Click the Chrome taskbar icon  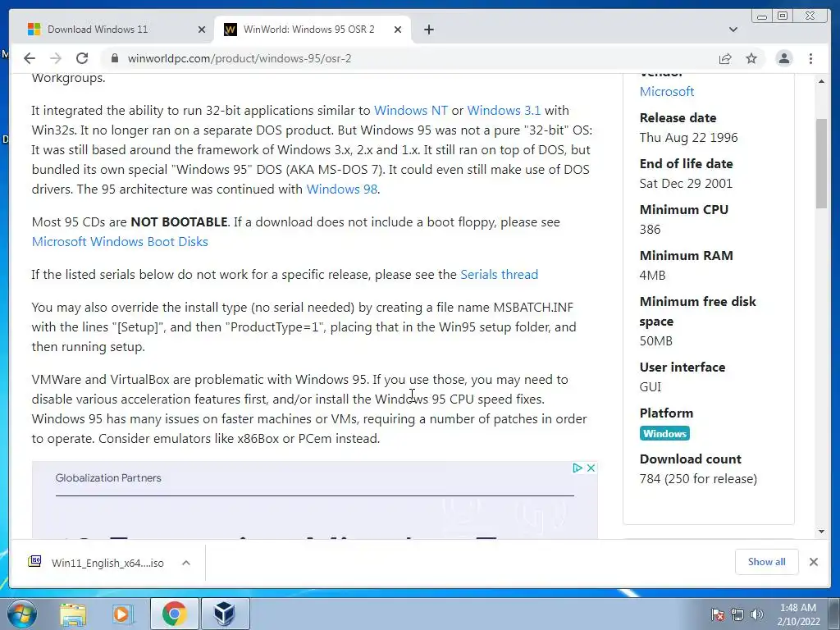coord(174,614)
